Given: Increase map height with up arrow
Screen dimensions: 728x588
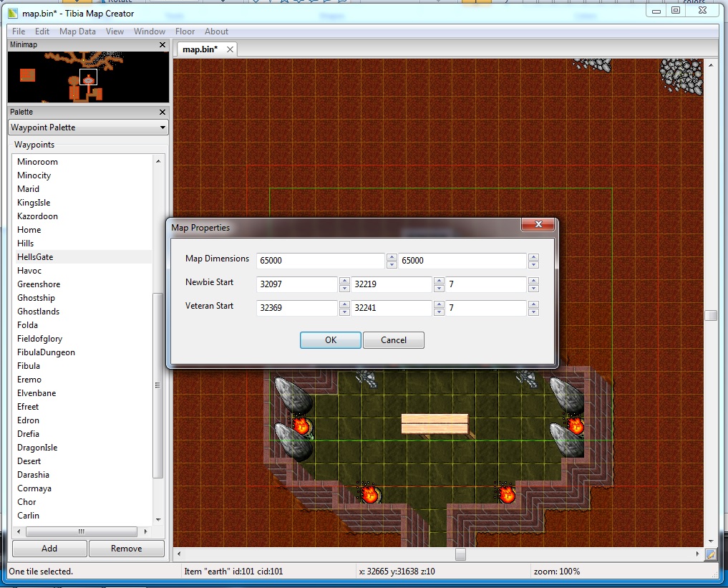Looking at the screenshot, I should tap(533, 257).
